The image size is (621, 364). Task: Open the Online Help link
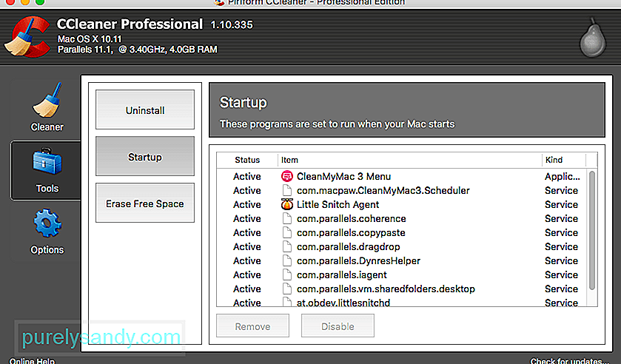32,361
